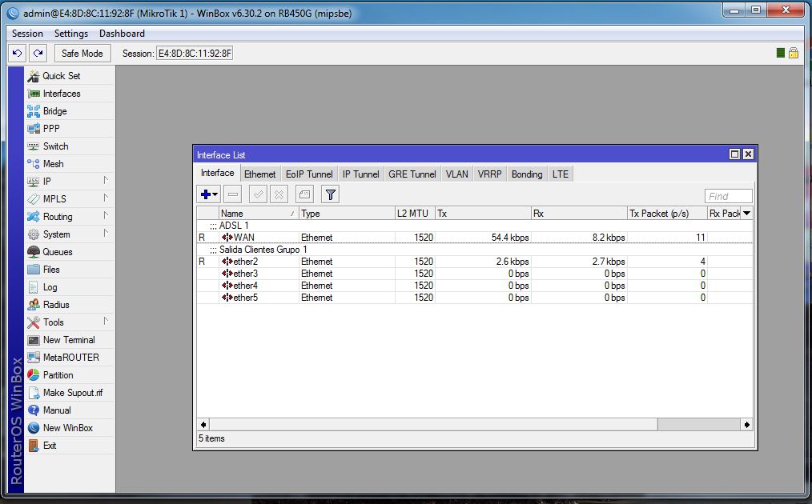Open the Switch section icon
The image size is (812, 504).
pos(34,146)
